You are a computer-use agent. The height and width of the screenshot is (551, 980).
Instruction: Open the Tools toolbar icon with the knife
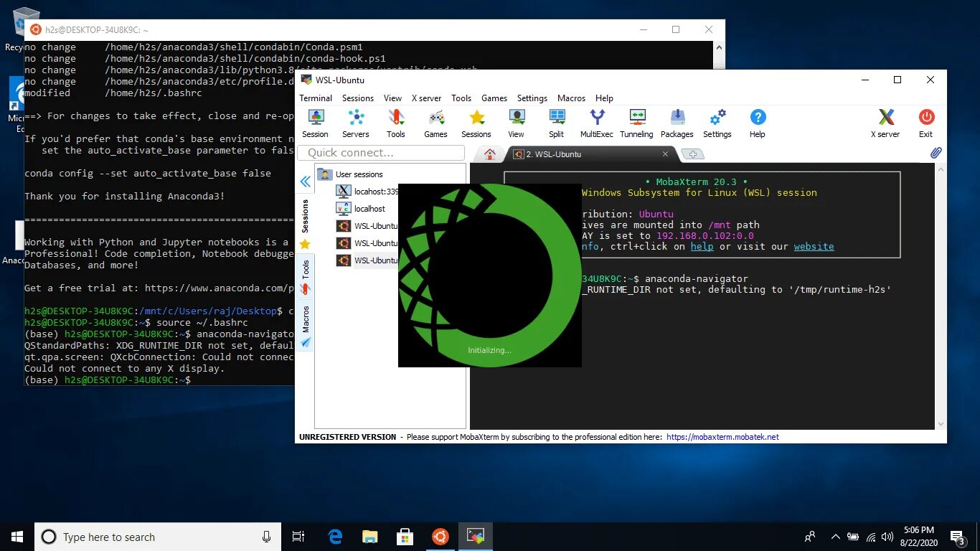[x=396, y=123]
